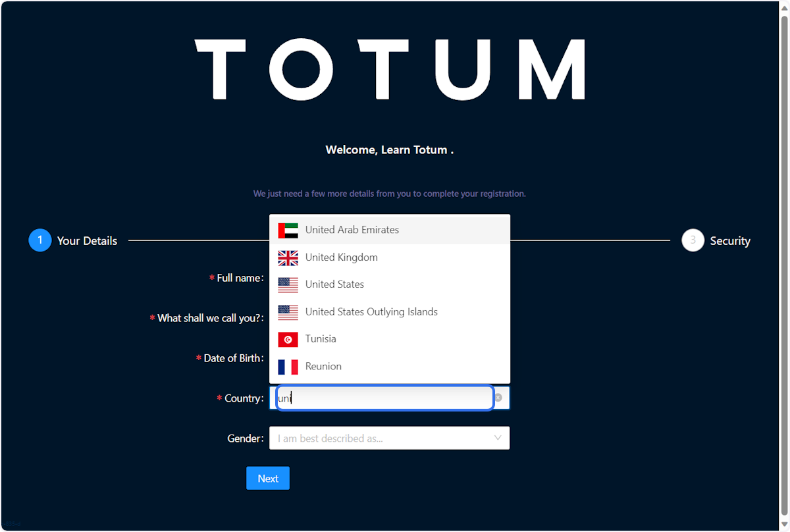Clear the Country field with the x icon
This screenshot has width=790, height=532.
tap(498, 398)
